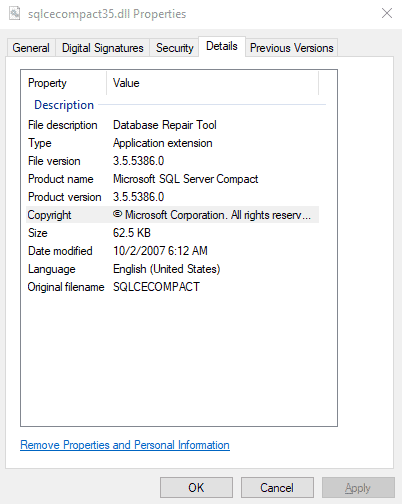Click the Apply button
402x504 pixels.
[x=358, y=488]
